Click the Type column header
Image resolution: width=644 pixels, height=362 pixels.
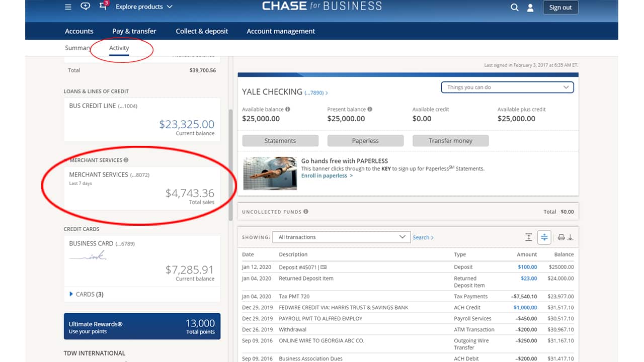coord(460,254)
